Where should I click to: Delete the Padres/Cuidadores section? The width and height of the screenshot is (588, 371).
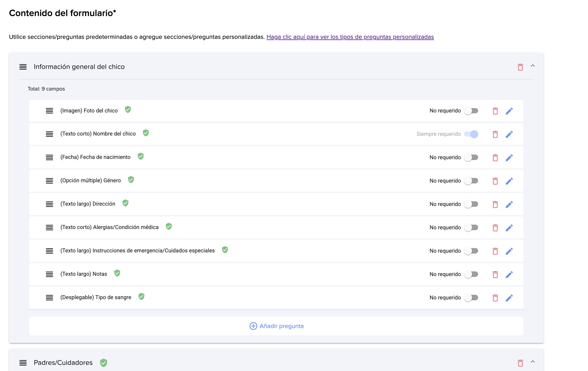point(520,363)
